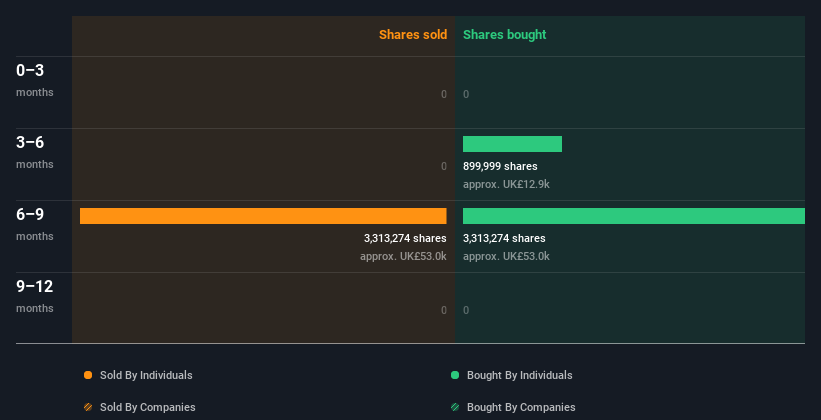Click the 9–12 months row label
The image size is (821, 420).
[35, 296]
